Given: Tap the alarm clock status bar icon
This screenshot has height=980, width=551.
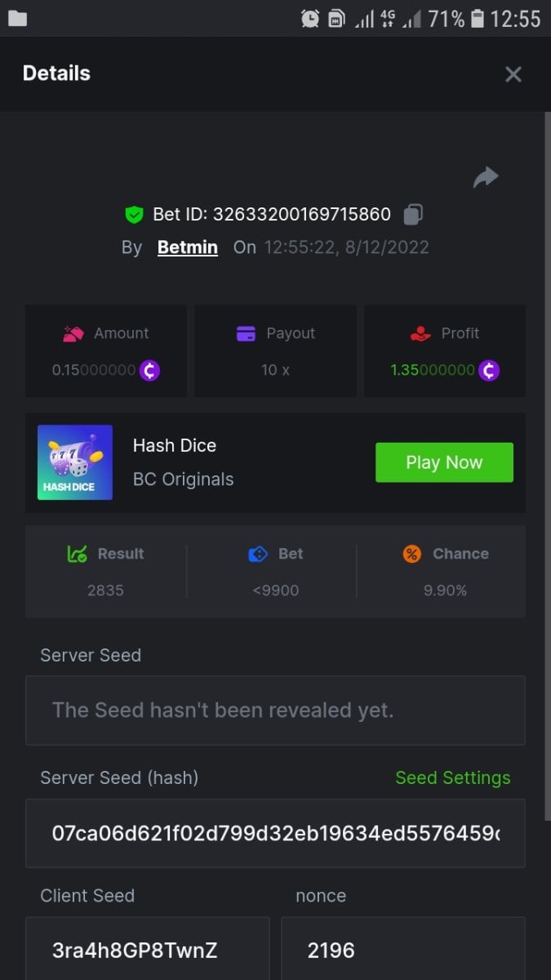Looking at the screenshot, I should pos(310,18).
